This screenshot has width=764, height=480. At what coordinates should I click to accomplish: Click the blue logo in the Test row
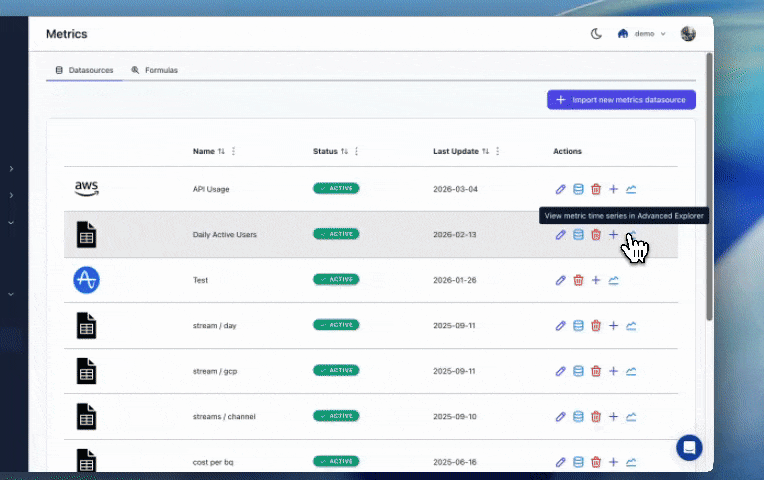click(86, 280)
